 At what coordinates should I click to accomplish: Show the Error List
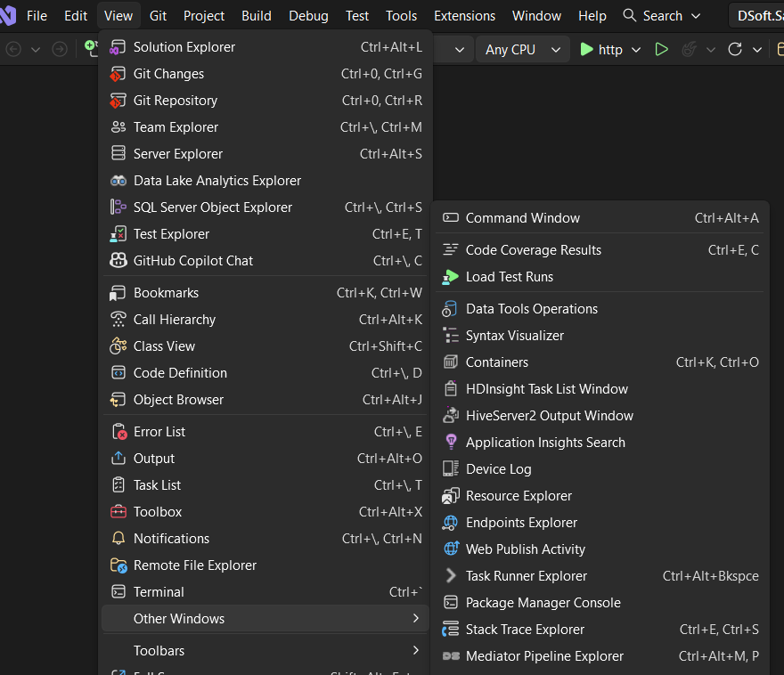(x=265, y=432)
